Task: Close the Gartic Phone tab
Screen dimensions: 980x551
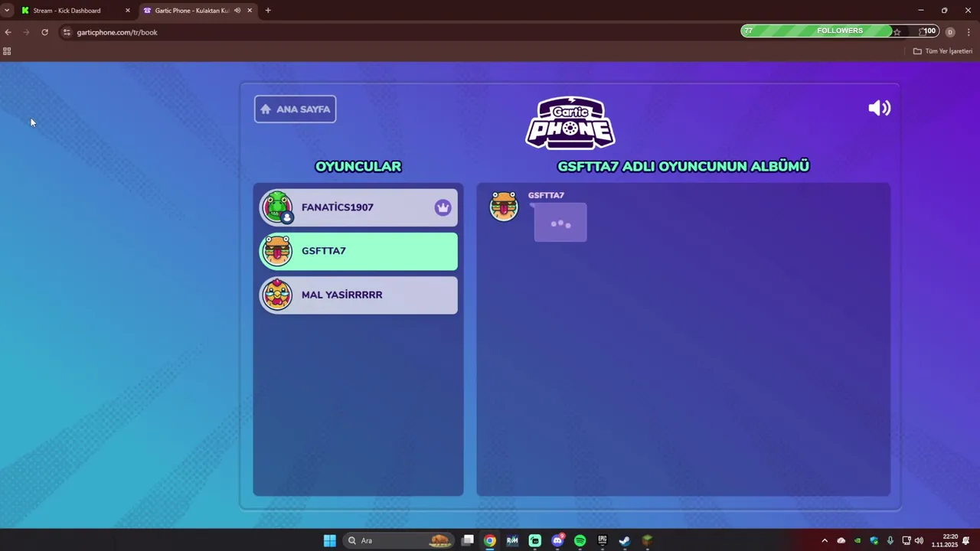Action: pos(250,11)
